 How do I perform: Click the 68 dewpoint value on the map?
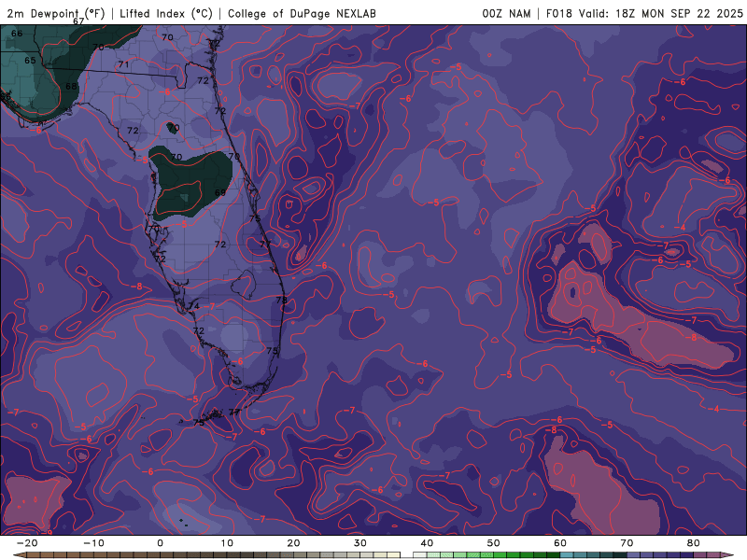point(71,86)
